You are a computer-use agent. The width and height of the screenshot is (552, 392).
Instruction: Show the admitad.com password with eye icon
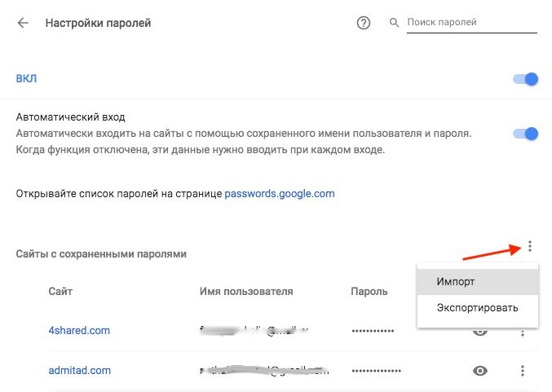[479, 371]
